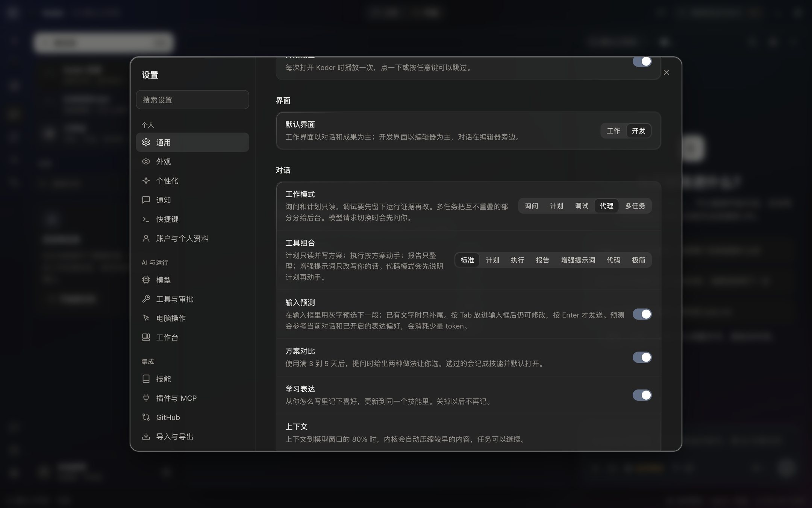Set work mode to 调试
The width and height of the screenshot is (812, 508).
(x=581, y=206)
